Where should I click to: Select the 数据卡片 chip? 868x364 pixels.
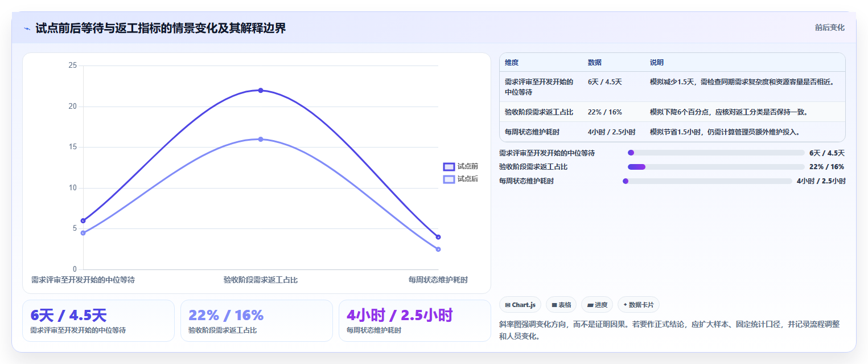tap(639, 305)
